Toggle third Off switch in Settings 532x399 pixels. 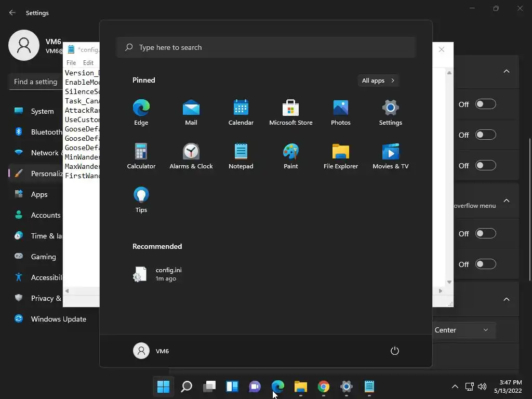(x=486, y=165)
